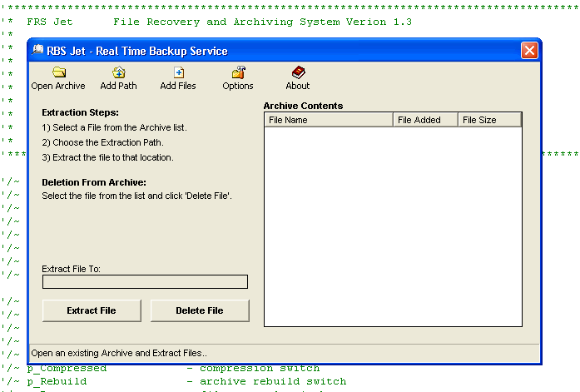Sort by the File Size column header
This screenshot has height=392, width=580.
pyautogui.click(x=489, y=120)
